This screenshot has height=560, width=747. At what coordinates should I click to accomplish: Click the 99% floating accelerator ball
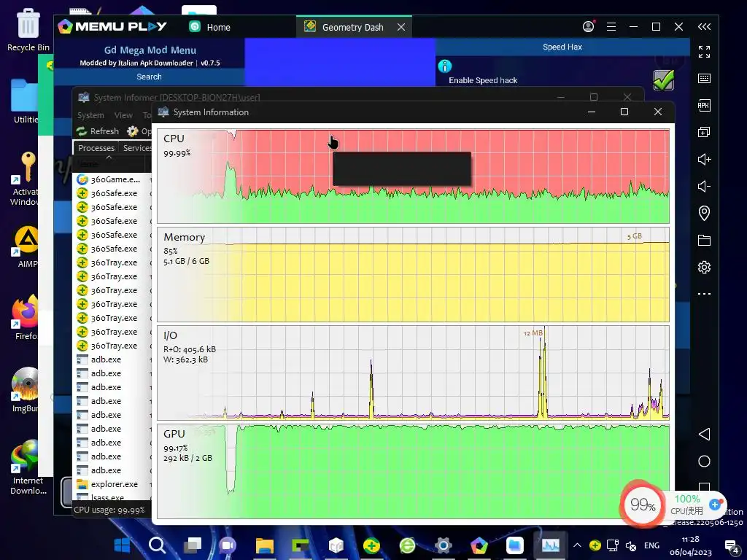pos(642,505)
